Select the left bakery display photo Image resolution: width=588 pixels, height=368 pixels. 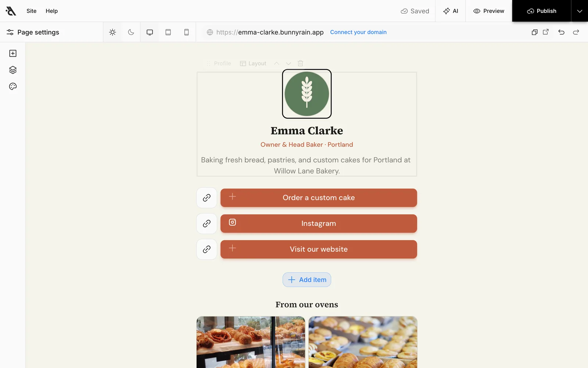click(x=251, y=342)
